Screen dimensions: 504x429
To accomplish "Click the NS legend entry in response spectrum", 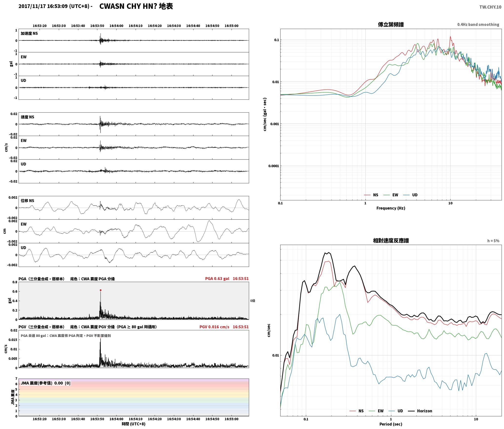I will (356, 411).
